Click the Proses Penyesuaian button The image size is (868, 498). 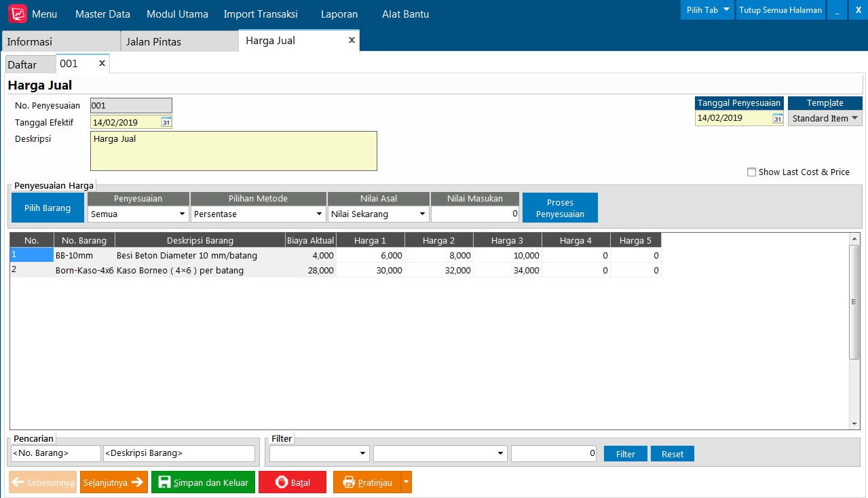(x=560, y=208)
